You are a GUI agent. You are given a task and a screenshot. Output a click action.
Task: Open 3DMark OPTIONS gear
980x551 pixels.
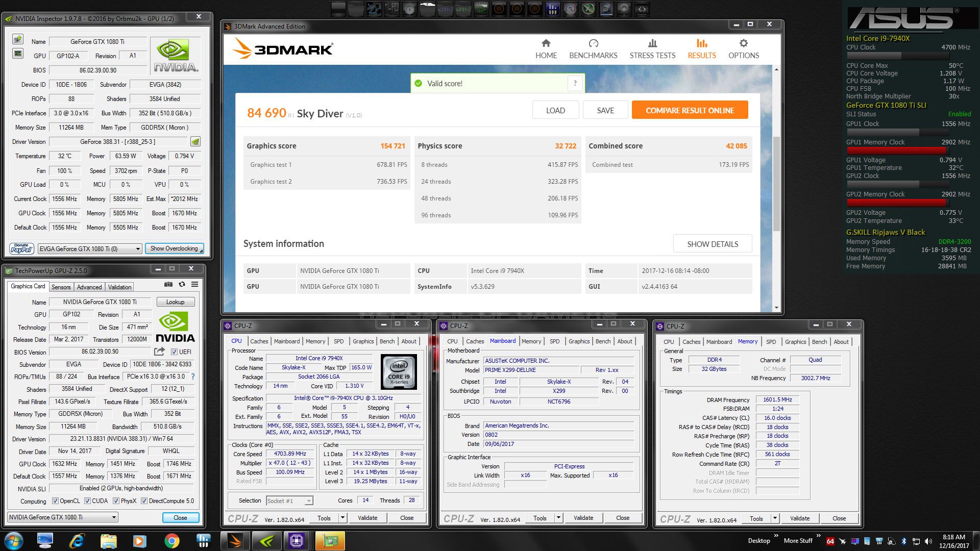point(744,49)
